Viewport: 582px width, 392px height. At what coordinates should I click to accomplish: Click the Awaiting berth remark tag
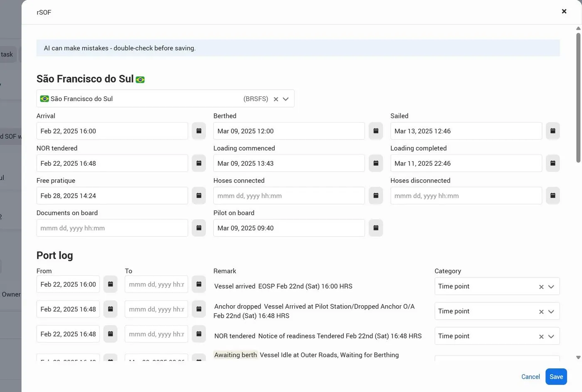236,355
